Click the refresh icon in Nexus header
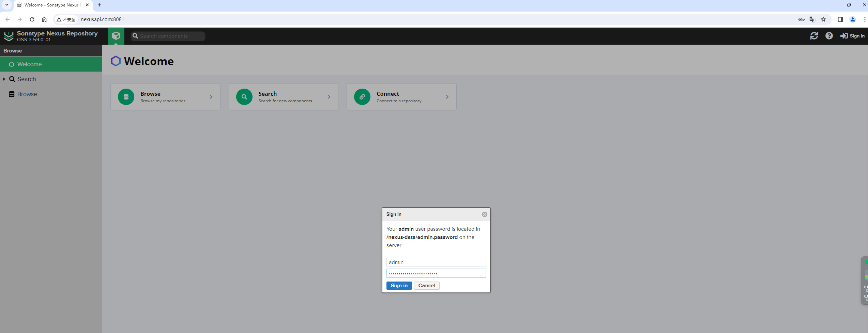 coord(814,36)
